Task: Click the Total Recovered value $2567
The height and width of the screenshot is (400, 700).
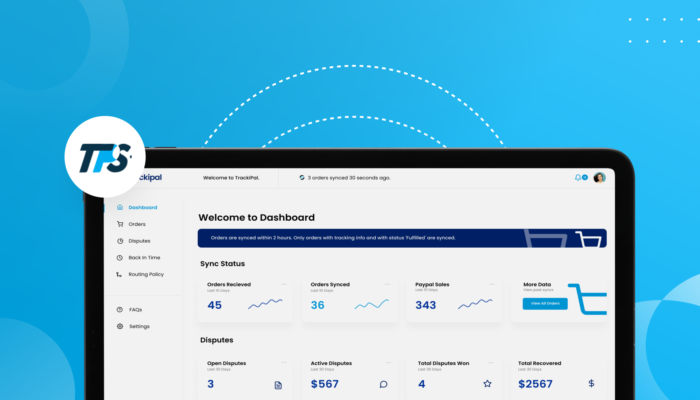Action: [x=535, y=384]
